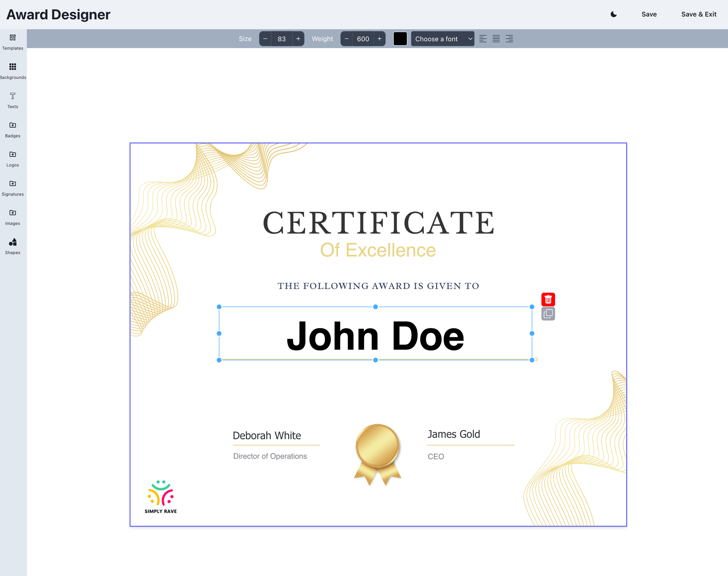Open the Signatures panel
The image size is (728, 576).
pyautogui.click(x=13, y=188)
